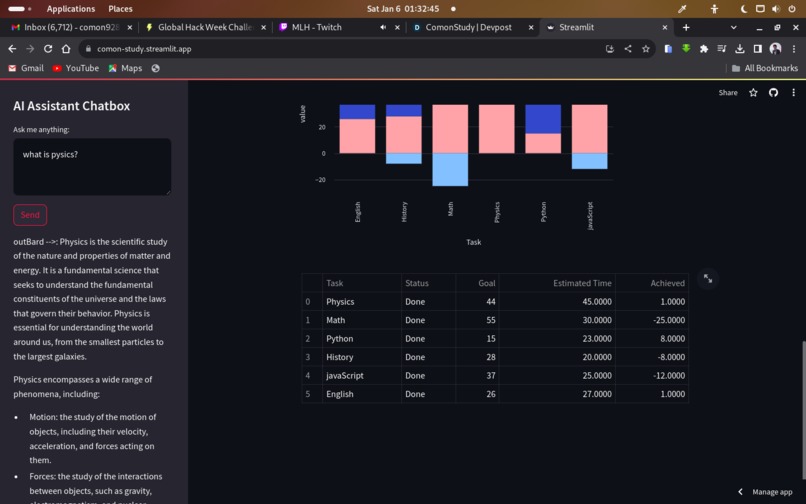Select the Physics cell in table
The height and width of the screenshot is (504, 806).
[x=362, y=302]
